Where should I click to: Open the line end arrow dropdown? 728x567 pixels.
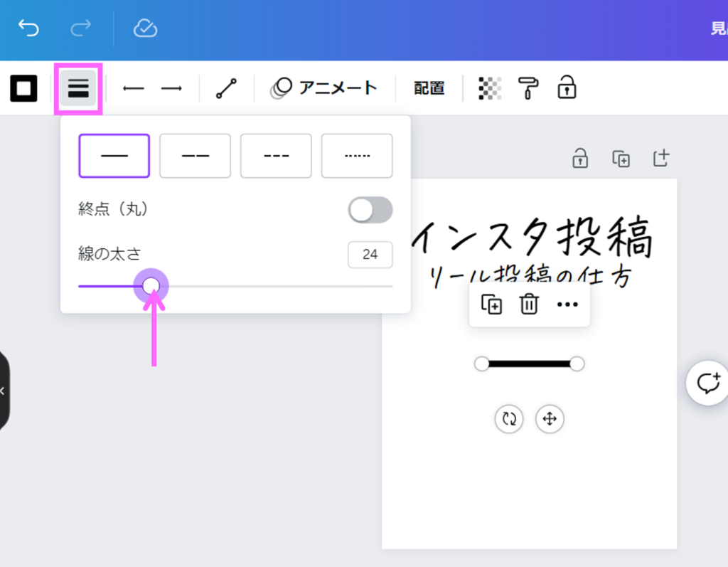171,88
